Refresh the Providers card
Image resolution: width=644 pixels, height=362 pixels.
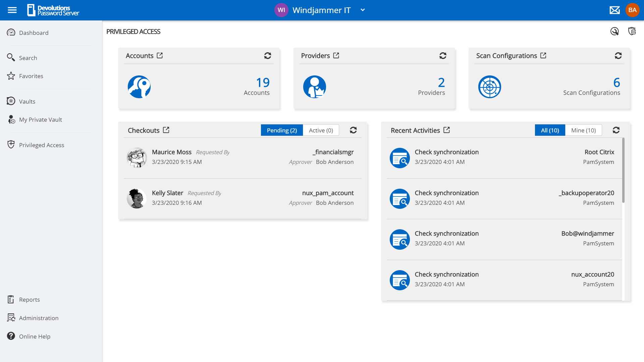tap(443, 56)
